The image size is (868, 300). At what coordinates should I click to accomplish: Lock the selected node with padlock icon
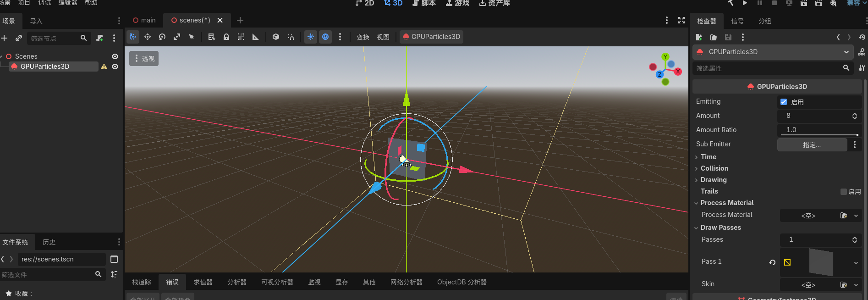pos(226,37)
